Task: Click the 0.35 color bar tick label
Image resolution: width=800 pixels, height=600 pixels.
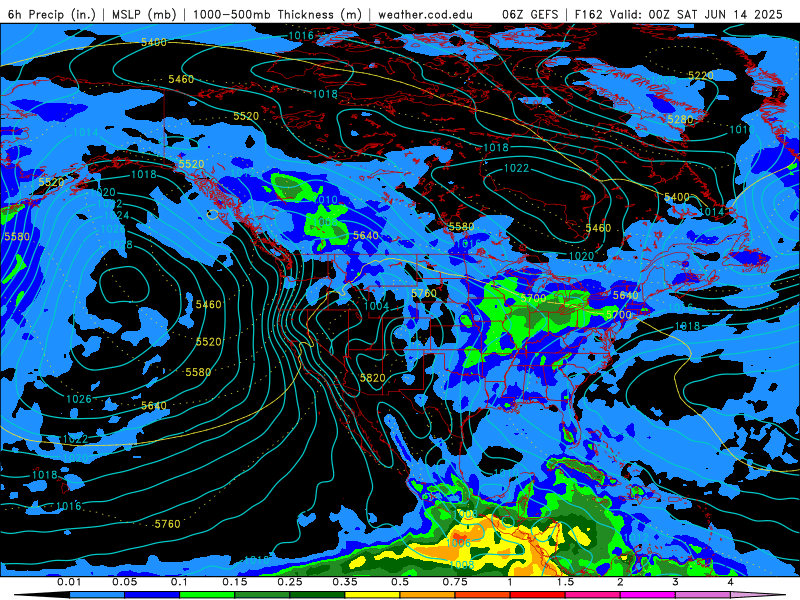Action: (345, 582)
